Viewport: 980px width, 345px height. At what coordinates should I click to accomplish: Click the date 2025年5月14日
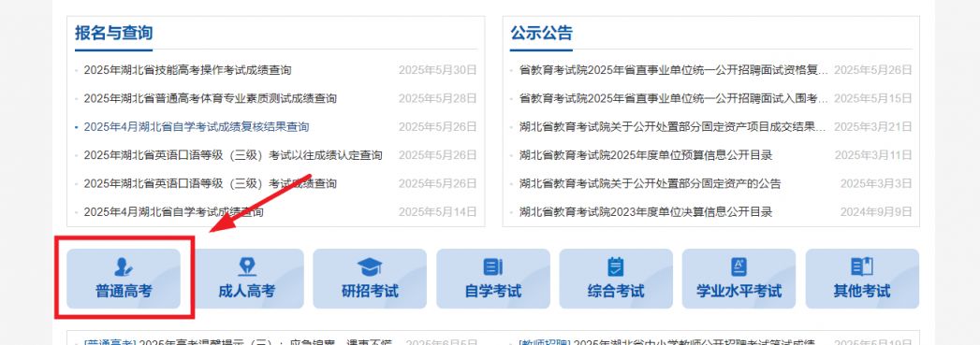pyautogui.click(x=437, y=212)
